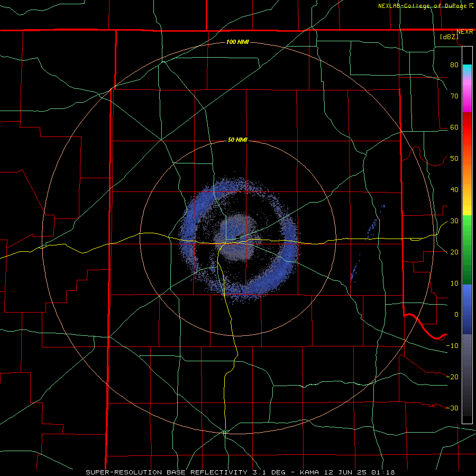Screen dimensions: 476x476
Task: Click the 10 tick label on the dBZ scale
Action: (x=454, y=283)
